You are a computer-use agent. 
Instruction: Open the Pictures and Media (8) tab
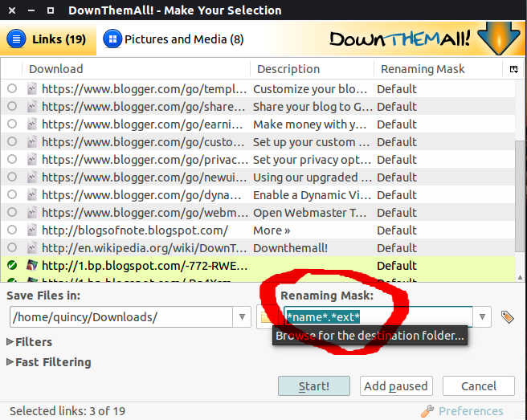(x=173, y=39)
